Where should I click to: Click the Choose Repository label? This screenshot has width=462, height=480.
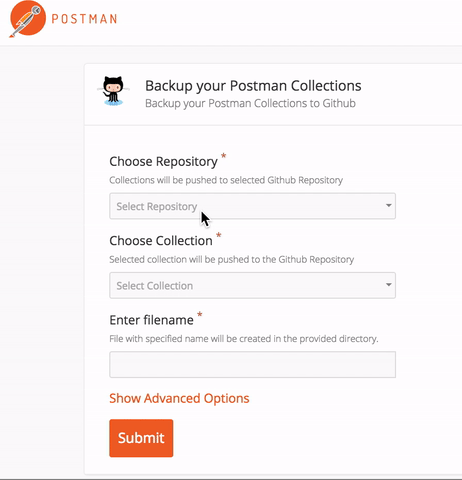pos(163,162)
